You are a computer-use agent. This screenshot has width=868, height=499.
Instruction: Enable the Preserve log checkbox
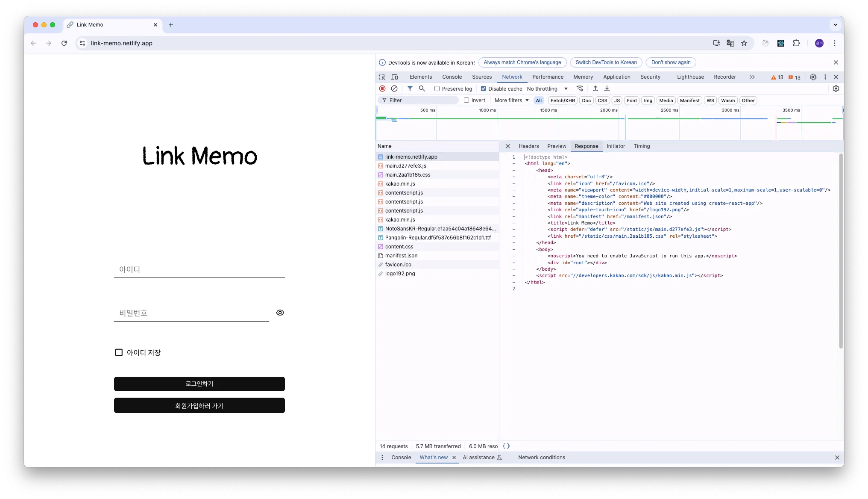tap(437, 89)
